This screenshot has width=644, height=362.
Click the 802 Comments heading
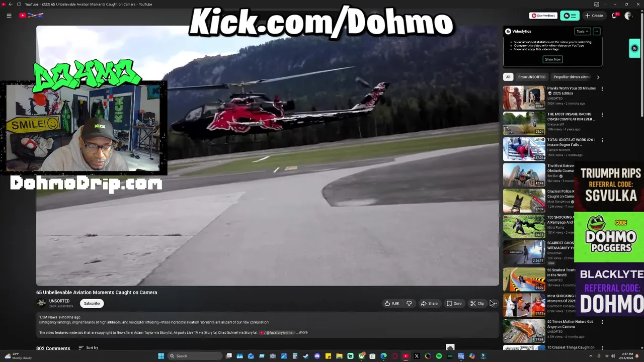tap(53, 348)
